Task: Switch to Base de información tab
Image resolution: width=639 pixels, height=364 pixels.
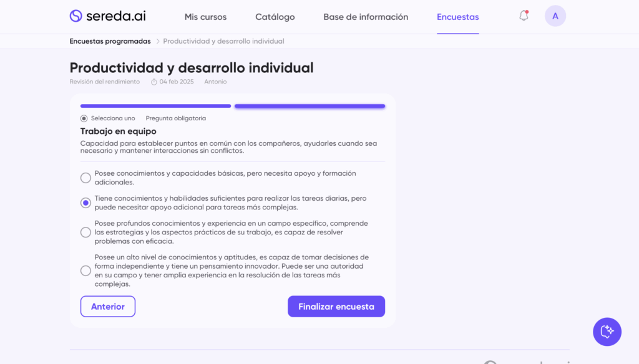Action: click(366, 17)
